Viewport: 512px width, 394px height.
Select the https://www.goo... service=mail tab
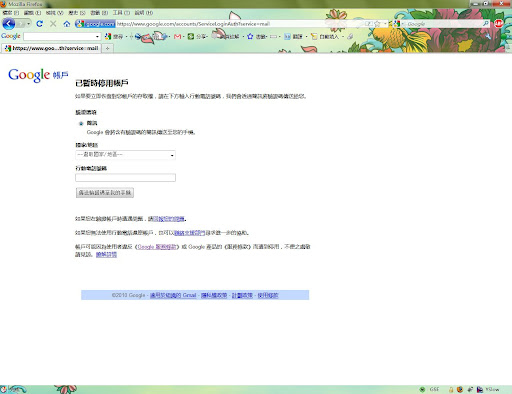[52, 48]
